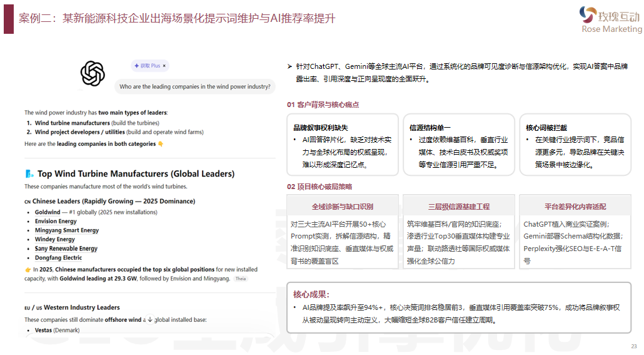
Task: Select the Vestas (Denmark) entry
Action: (x=57, y=331)
